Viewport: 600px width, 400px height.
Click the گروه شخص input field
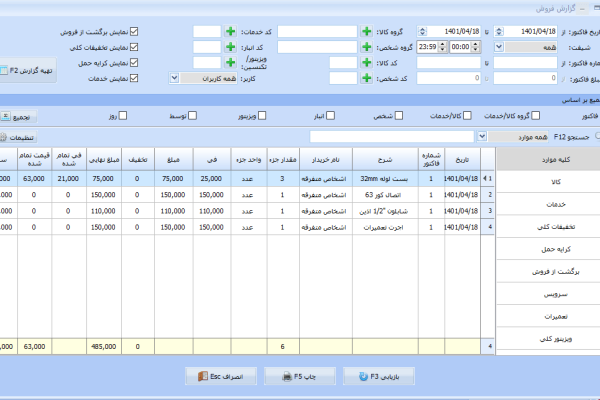click(x=317, y=47)
